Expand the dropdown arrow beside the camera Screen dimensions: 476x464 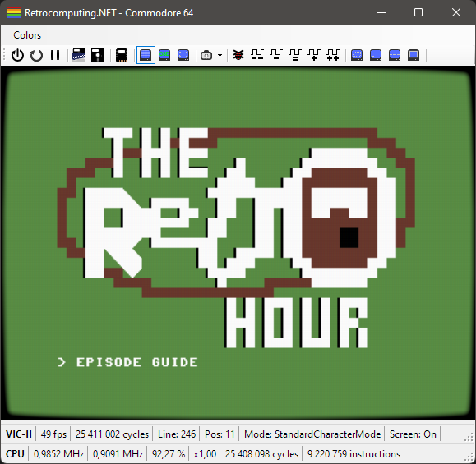pos(220,56)
